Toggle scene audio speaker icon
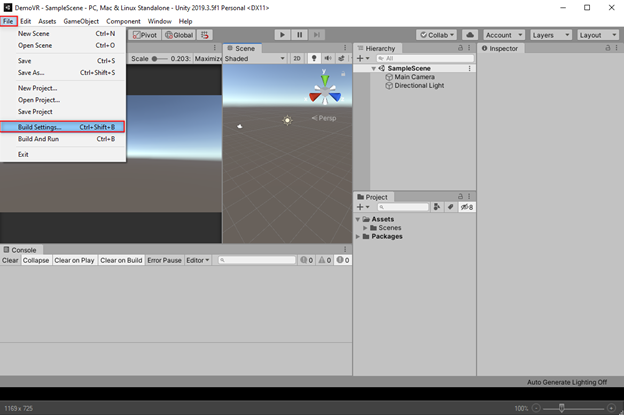This screenshot has height=415, width=624. pos(328,58)
